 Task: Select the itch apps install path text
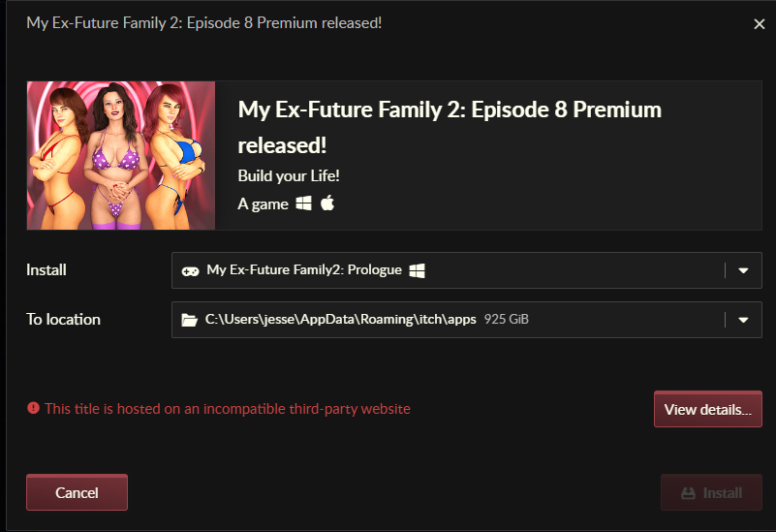point(340,319)
